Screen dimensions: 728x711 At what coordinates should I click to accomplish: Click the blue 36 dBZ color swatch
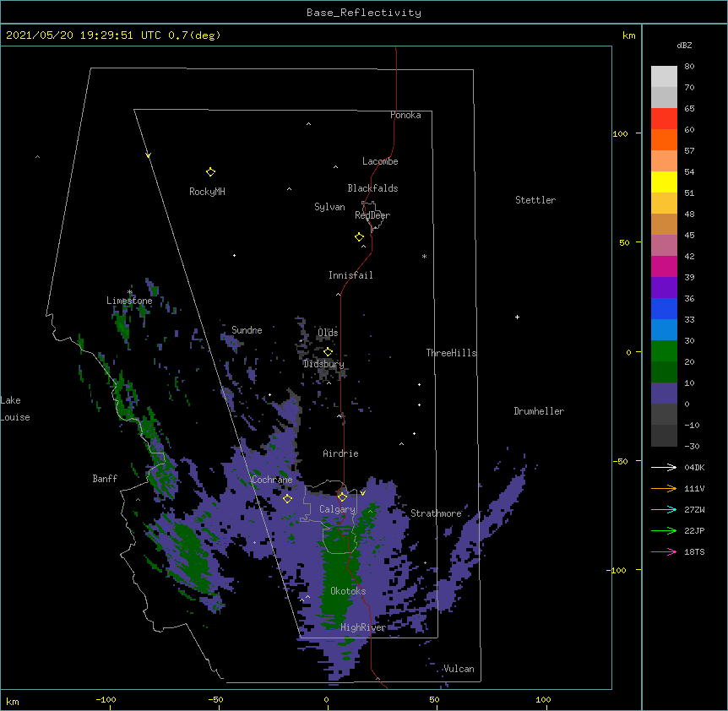point(664,308)
